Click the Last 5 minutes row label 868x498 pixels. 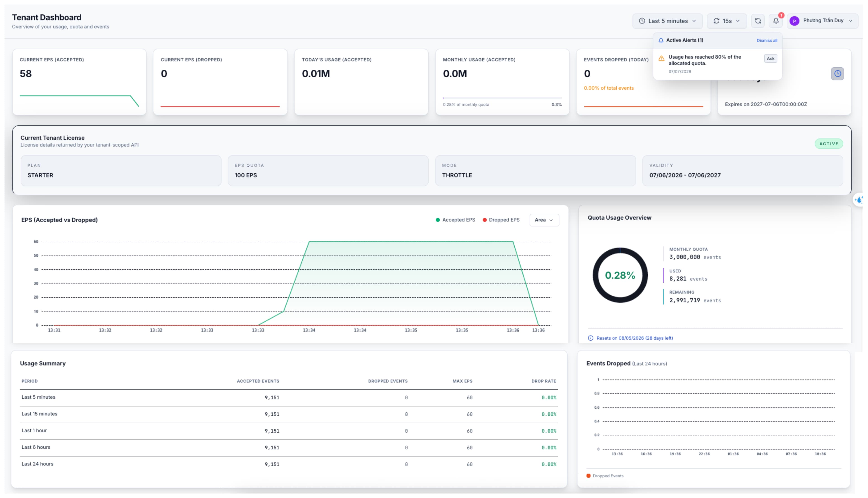tap(38, 397)
